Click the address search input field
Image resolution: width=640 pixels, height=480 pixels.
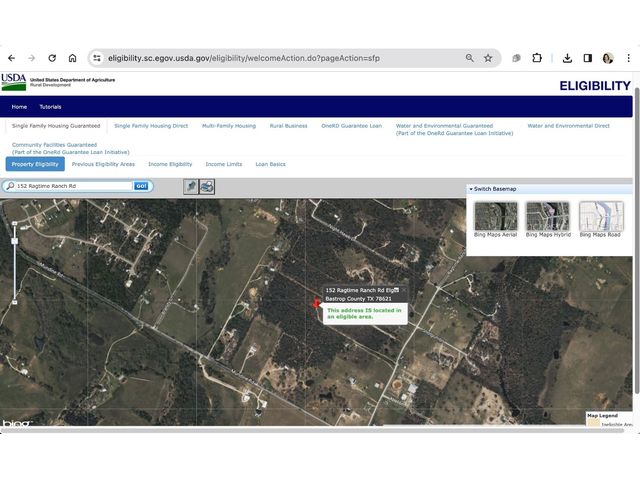72,186
